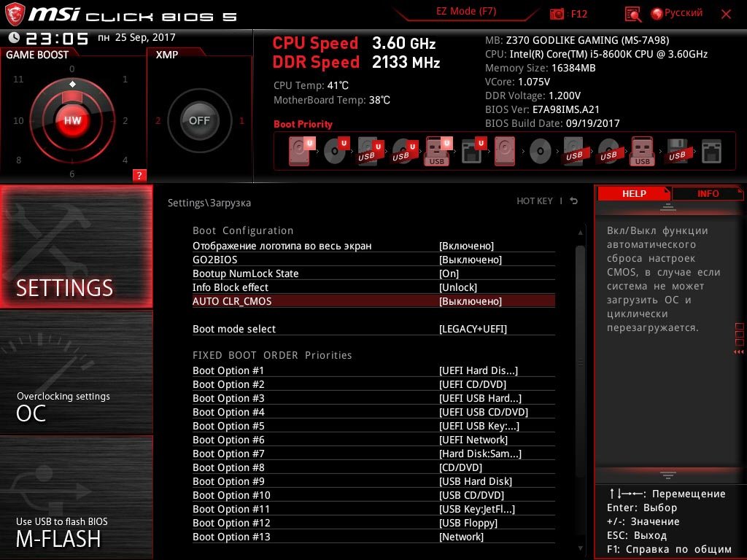Screen dimensions: 747x560
Task: Click the legacy USB key boot icon
Action: pyautogui.click(x=643, y=152)
